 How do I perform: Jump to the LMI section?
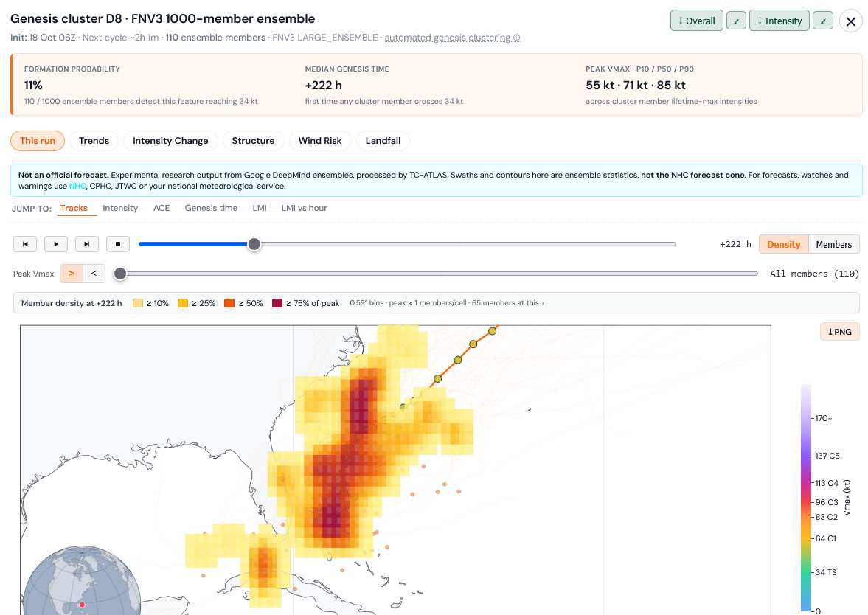click(x=260, y=208)
